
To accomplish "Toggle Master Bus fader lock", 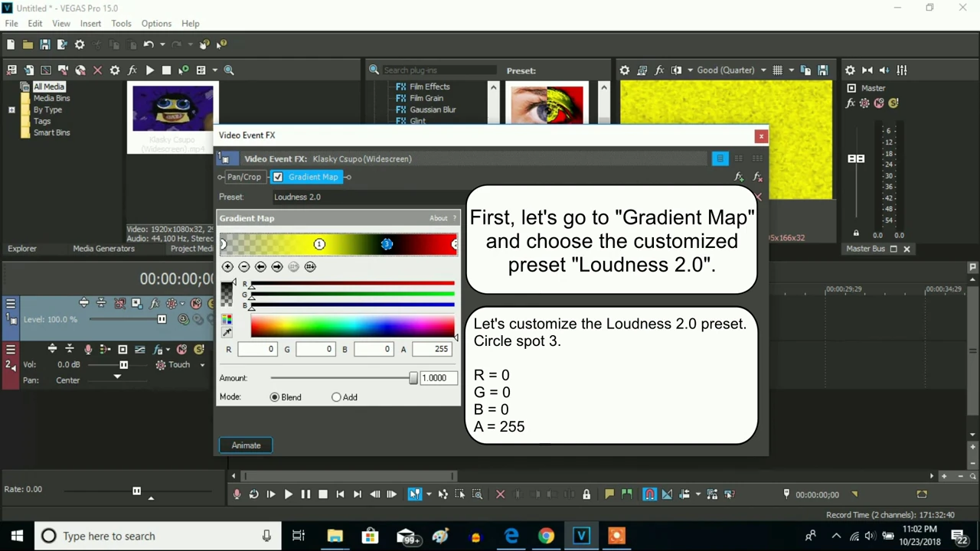I will coord(856,233).
